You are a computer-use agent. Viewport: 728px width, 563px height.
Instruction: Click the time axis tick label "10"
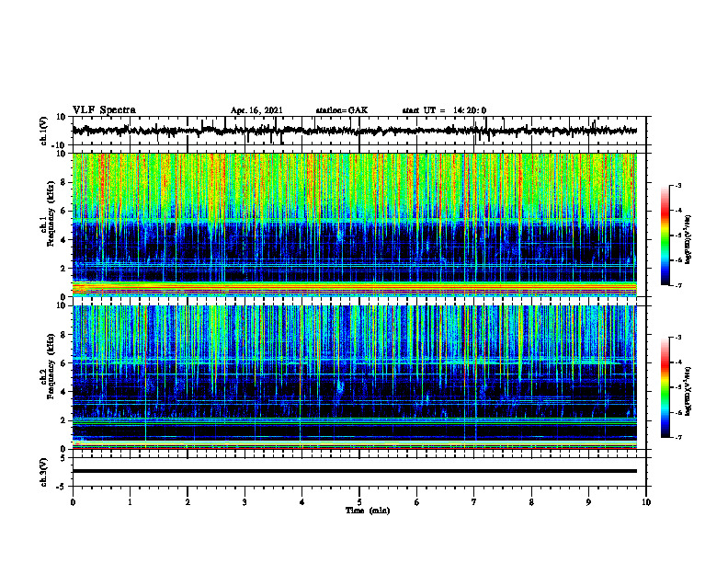646,502
